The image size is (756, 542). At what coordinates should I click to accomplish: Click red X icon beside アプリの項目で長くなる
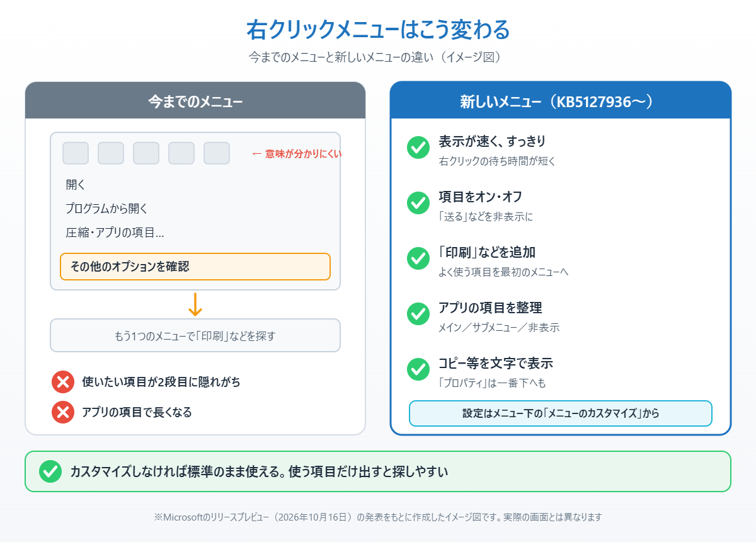62,412
